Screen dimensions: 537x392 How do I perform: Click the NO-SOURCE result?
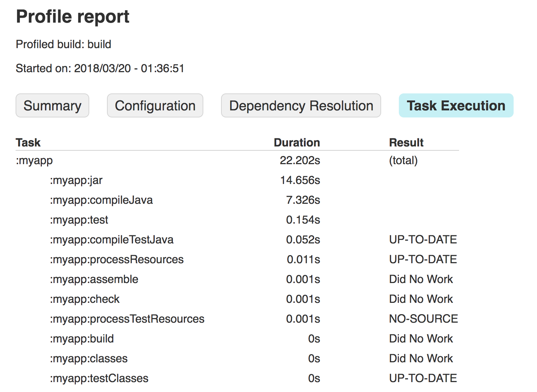click(x=424, y=319)
